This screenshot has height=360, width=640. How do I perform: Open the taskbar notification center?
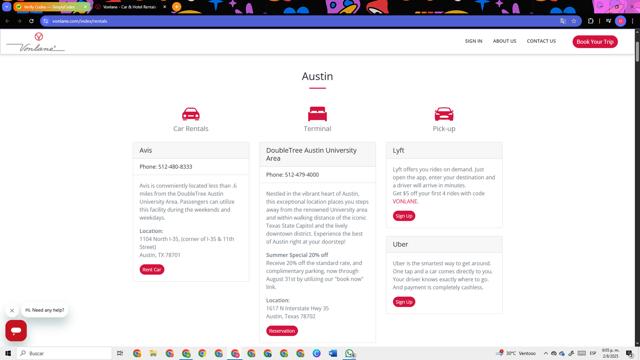[629, 353]
